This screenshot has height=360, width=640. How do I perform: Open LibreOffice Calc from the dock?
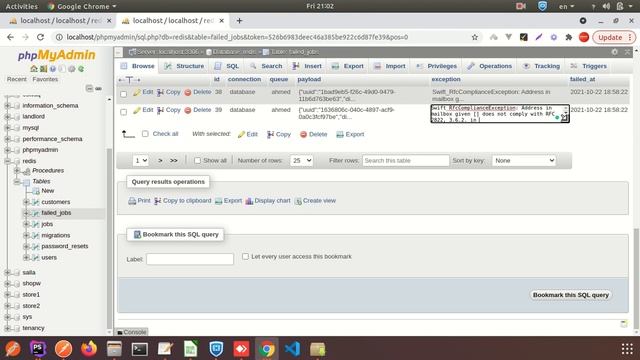[191, 349]
